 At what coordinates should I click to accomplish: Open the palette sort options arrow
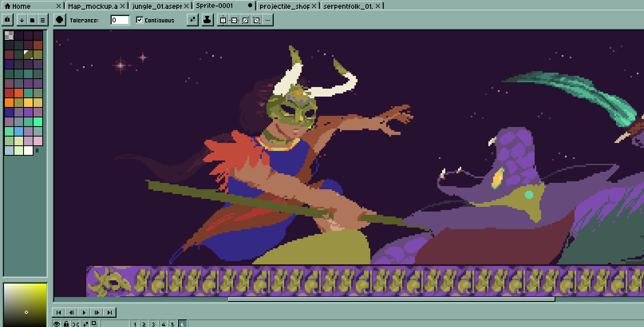22,20
